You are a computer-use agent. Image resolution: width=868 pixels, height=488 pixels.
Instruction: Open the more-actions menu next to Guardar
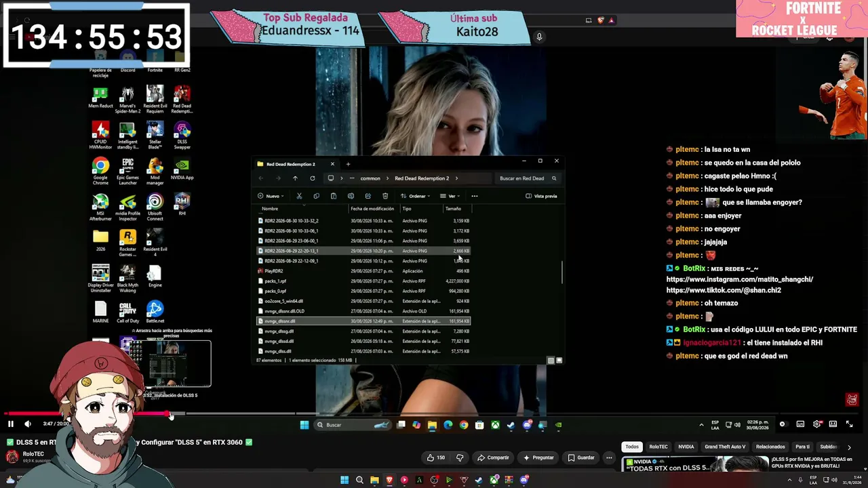(x=609, y=457)
